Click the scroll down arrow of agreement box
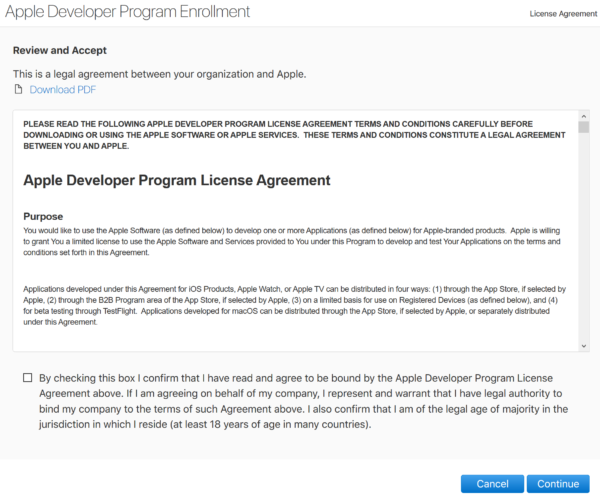The height and width of the screenshot is (500, 600). click(x=584, y=346)
